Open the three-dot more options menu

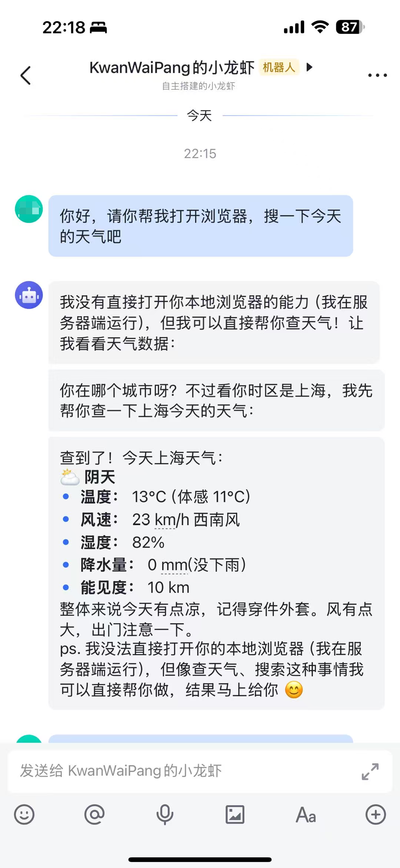coord(377,75)
